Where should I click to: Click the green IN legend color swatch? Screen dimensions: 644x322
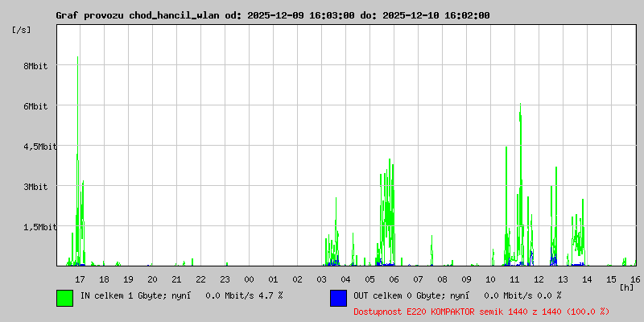pyautogui.click(x=65, y=298)
